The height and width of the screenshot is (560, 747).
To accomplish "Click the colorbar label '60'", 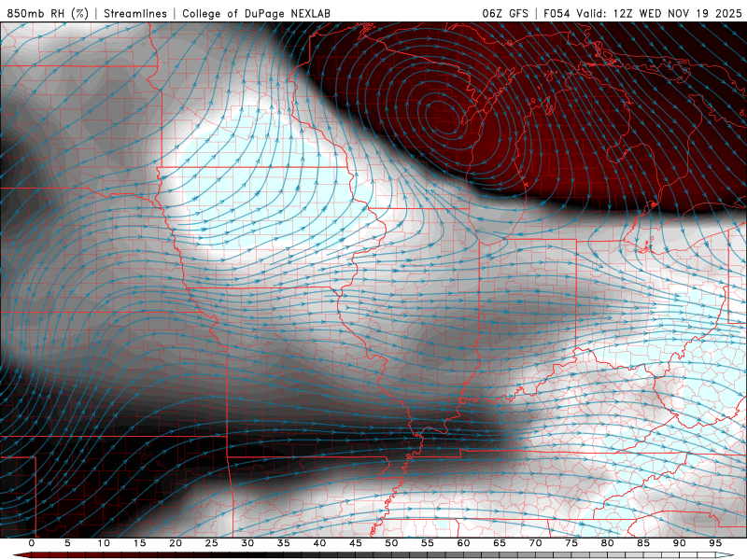I will click(463, 543).
